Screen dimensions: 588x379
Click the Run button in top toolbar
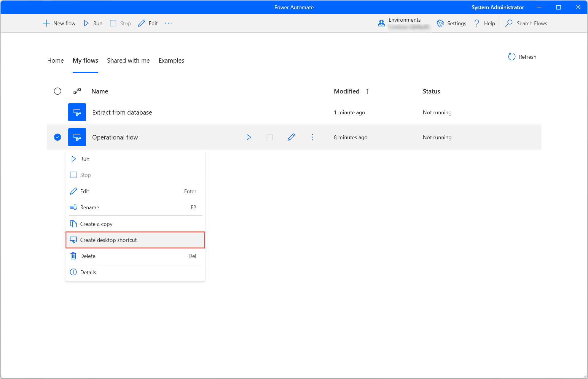[93, 23]
